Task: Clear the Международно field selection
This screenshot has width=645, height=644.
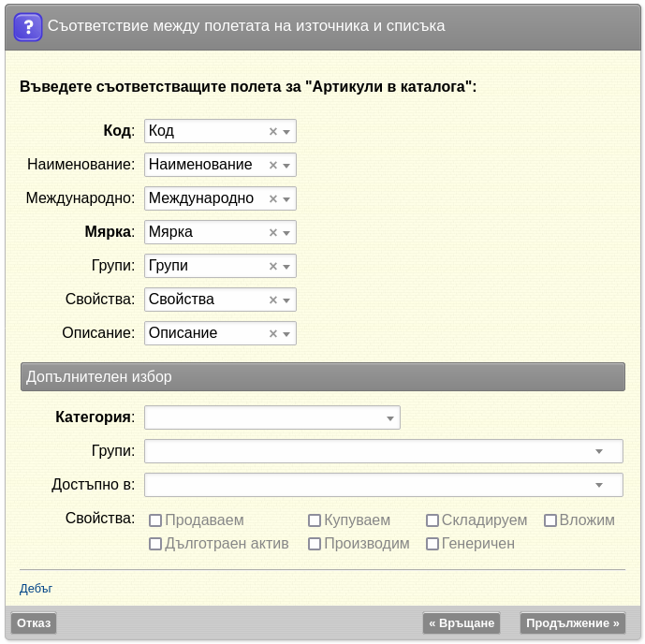Action: click(x=273, y=199)
